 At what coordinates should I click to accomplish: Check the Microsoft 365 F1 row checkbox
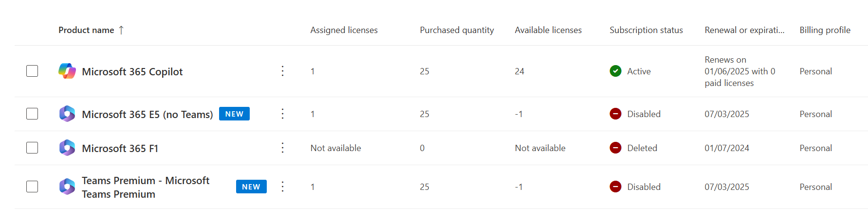32,148
